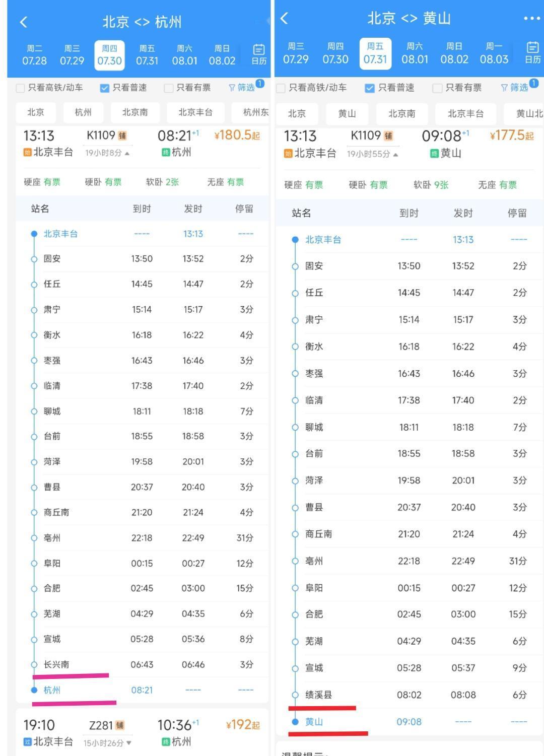Image resolution: width=544 pixels, height=756 pixels.
Task: Open the 日历 calendar on 杭州 screen
Action: pos(259,54)
